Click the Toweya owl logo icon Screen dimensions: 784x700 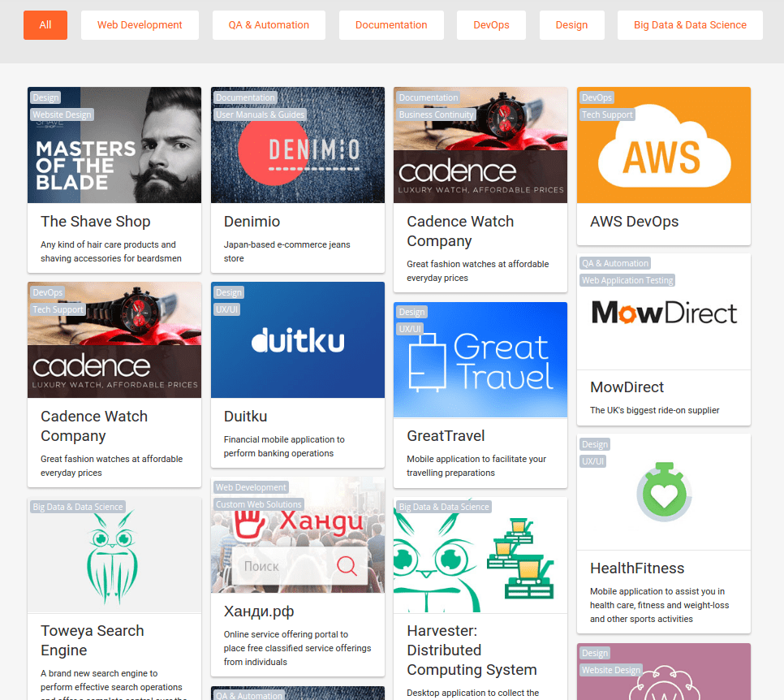(x=114, y=555)
